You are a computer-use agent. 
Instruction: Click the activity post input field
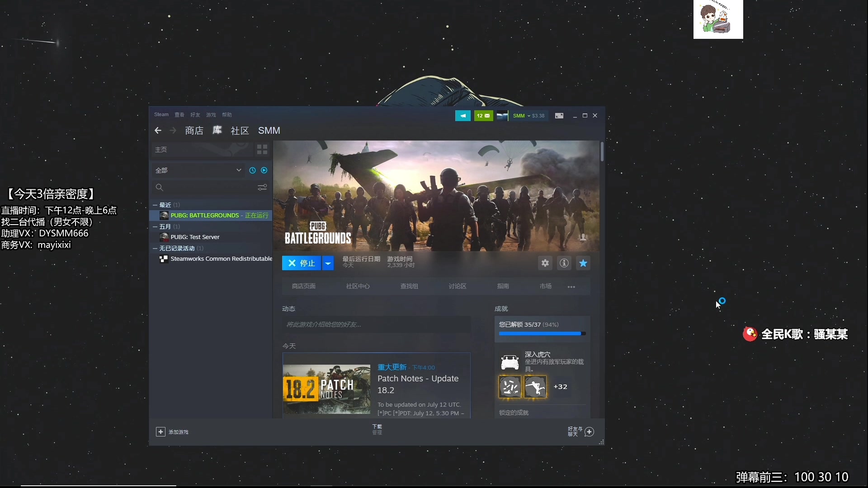click(376, 325)
